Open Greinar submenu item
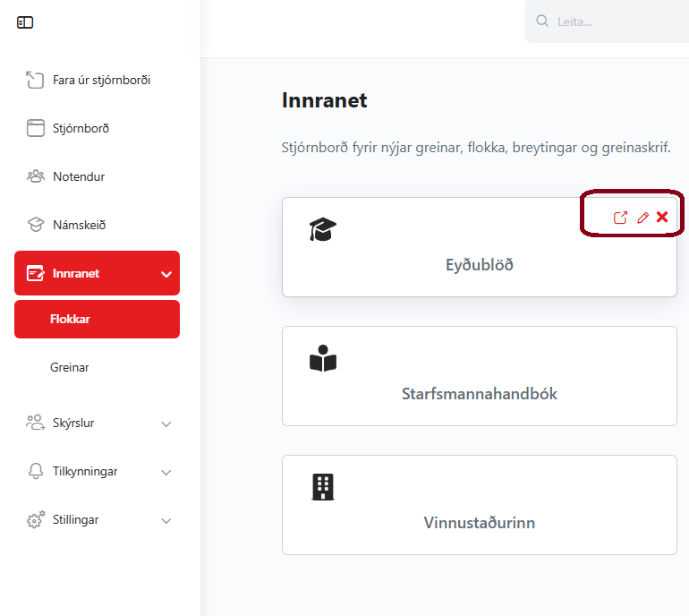This screenshot has height=616, width=689. [70, 367]
